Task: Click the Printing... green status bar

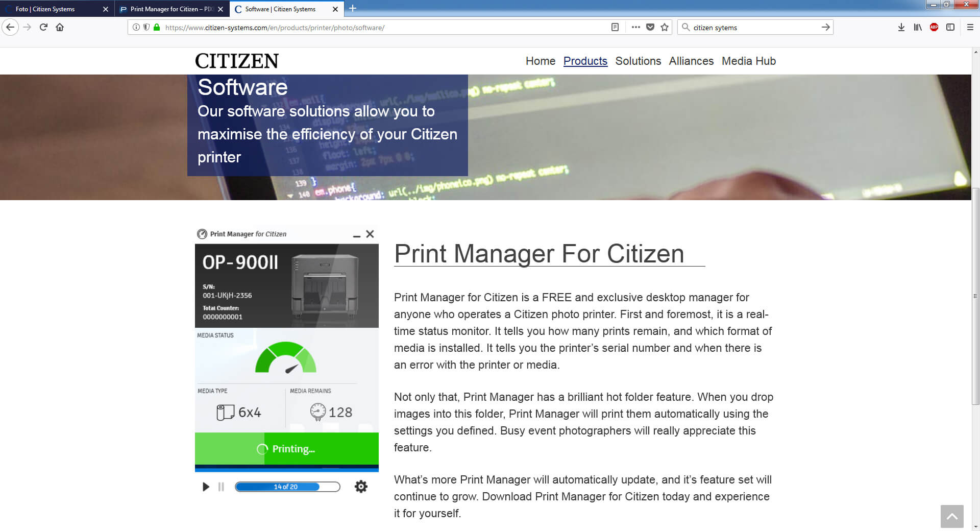Action: pos(287,449)
